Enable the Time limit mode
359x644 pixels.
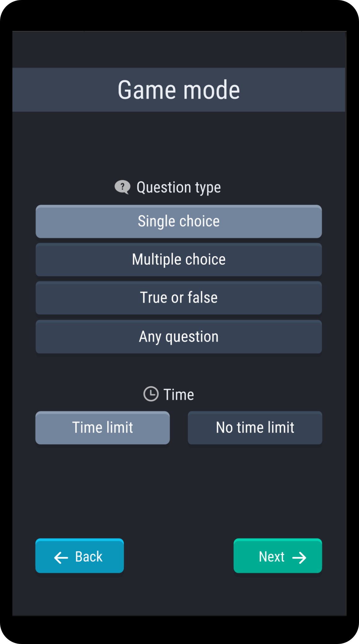point(102,428)
